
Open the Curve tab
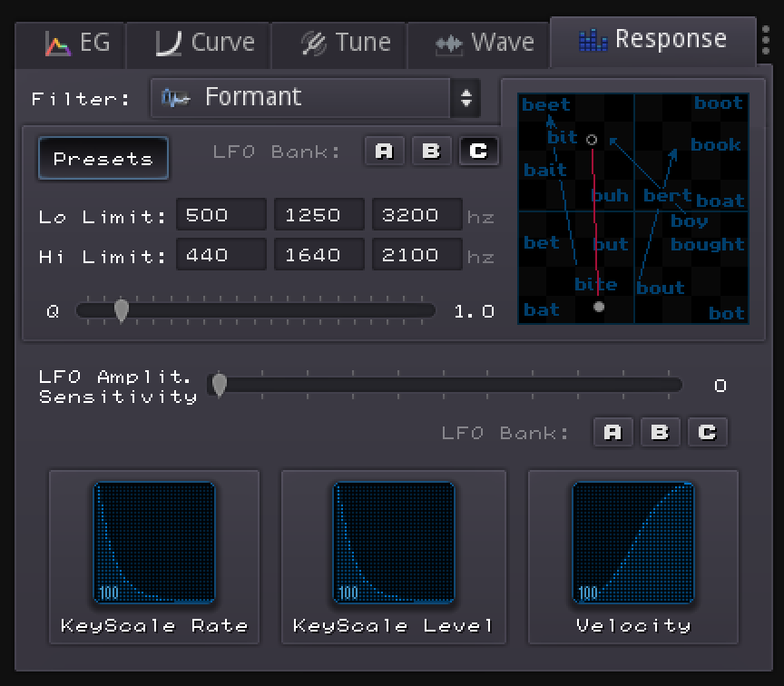(198, 44)
